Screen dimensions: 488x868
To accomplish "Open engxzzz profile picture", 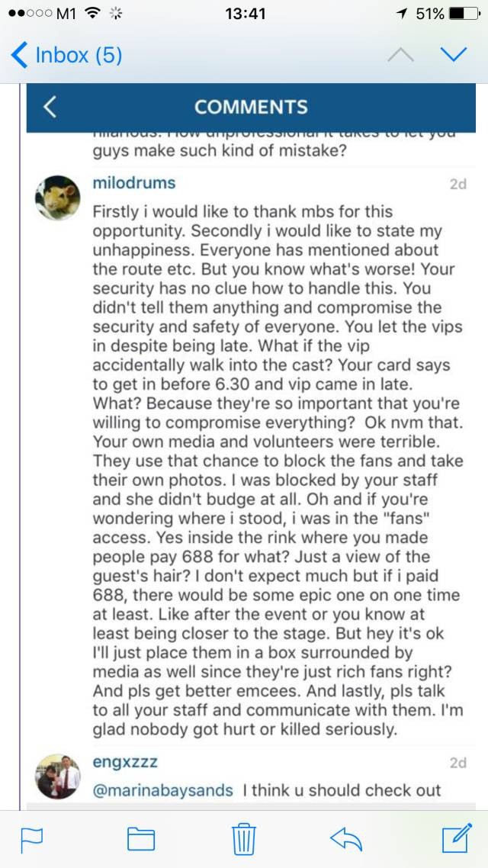I will point(58,776).
